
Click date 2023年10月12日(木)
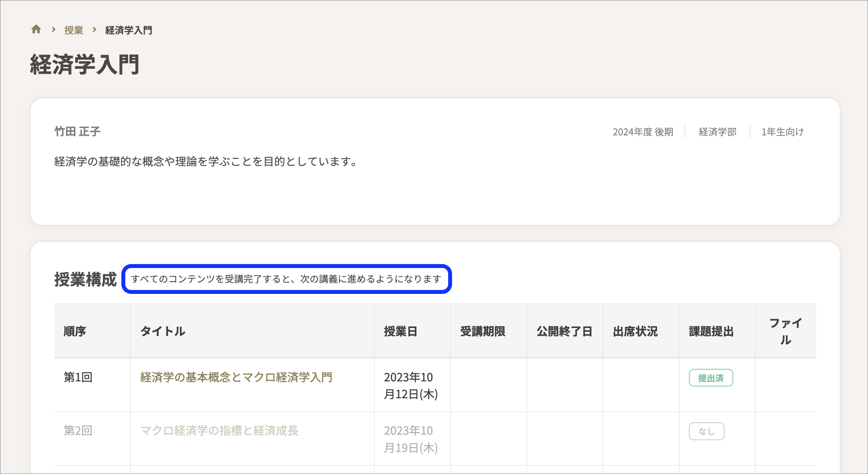[x=411, y=385]
